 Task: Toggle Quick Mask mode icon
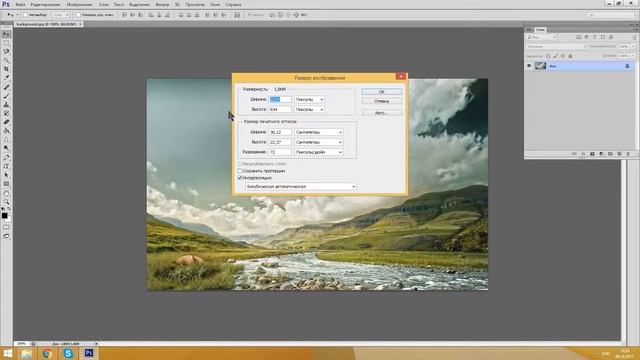pyautogui.click(x=6, y=227)
